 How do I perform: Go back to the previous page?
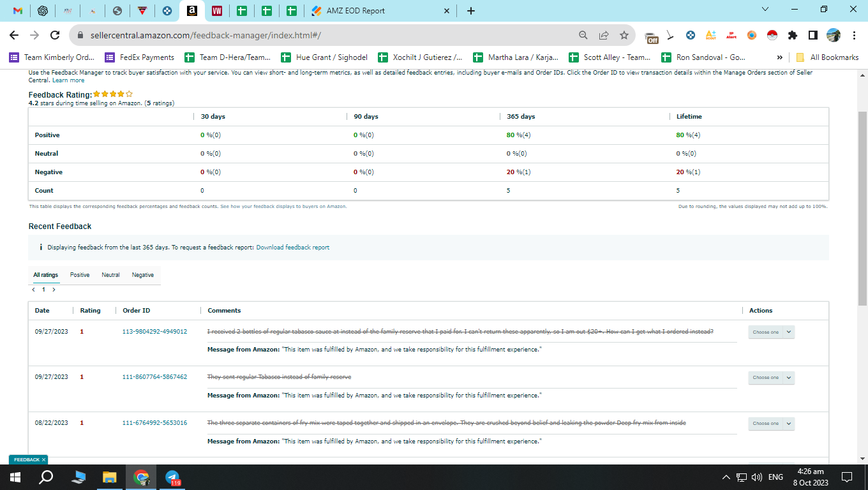coord(14,35)
